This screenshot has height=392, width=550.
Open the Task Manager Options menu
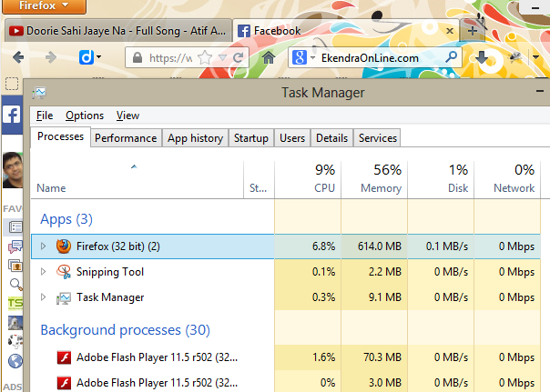click(85, 116)
